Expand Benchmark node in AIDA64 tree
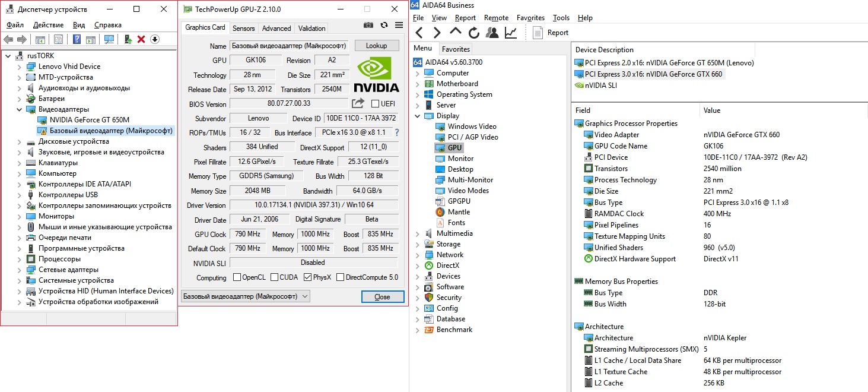The width and height of the screenshot is (868, 392). point(417,330)
